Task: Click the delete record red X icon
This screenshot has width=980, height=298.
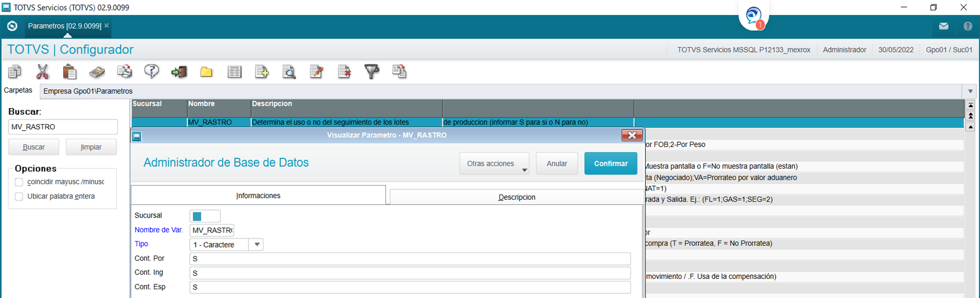Action: pyautogui.click(x=344, y=72)
